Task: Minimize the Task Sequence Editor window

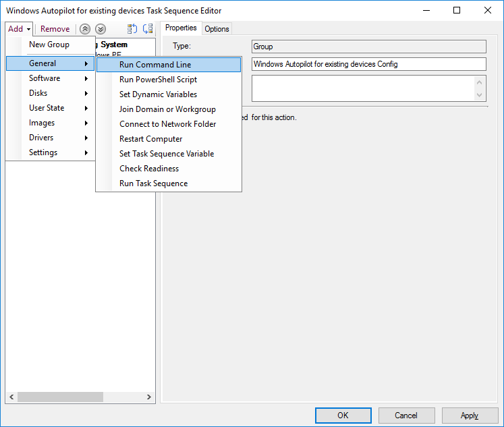Action: coord(426,10)
